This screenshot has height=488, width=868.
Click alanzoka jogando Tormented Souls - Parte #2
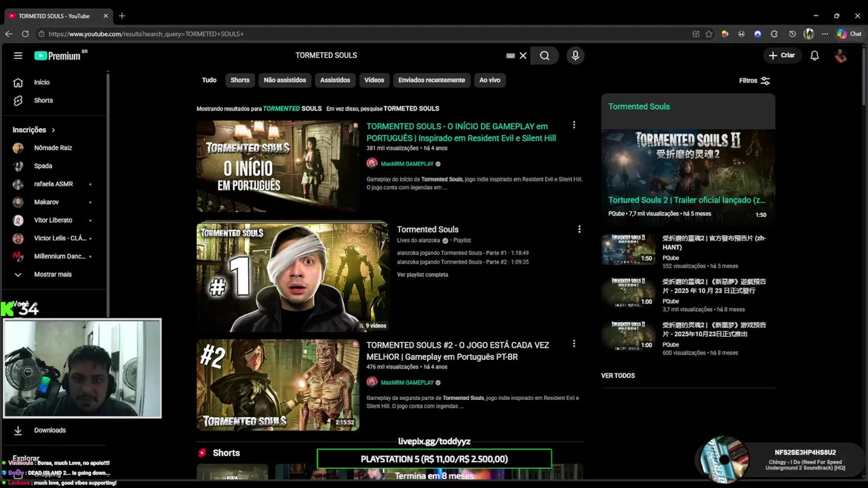tap(462, 262)
